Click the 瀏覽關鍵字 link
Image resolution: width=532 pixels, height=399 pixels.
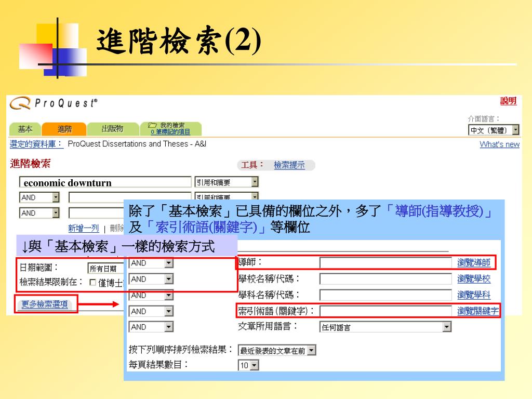[478, 311]
